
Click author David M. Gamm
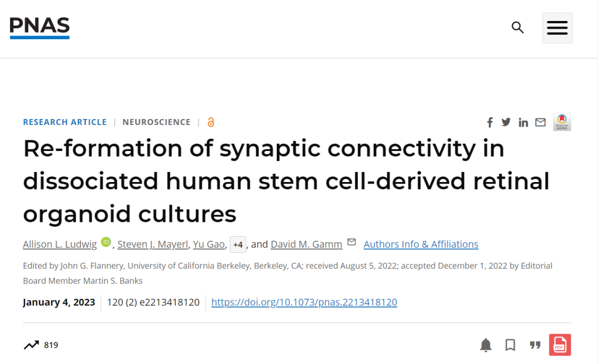click(306, 245)
